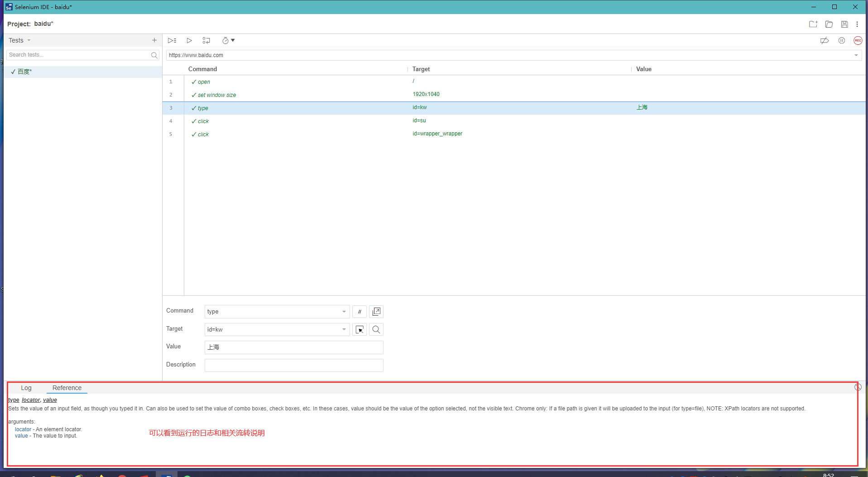Screen dimensions: 868x477
Task: Select target in page icon
Action: [x=360, y=329]
